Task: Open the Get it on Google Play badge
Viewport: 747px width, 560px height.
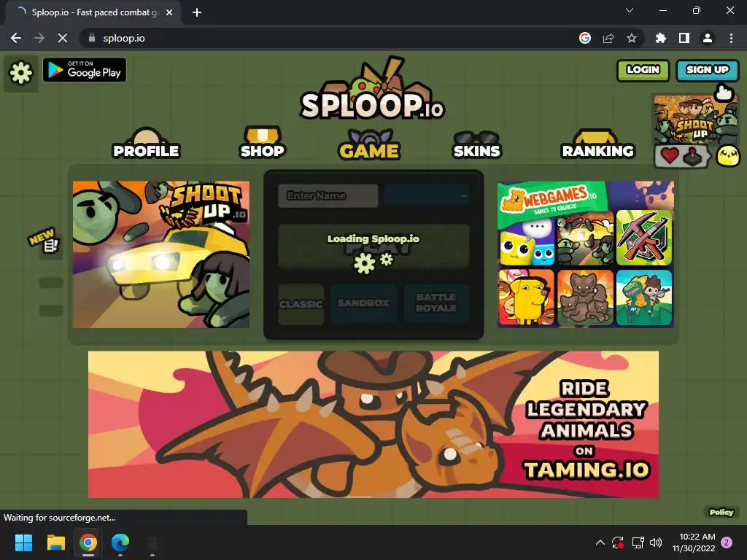Action: (85, 70)
